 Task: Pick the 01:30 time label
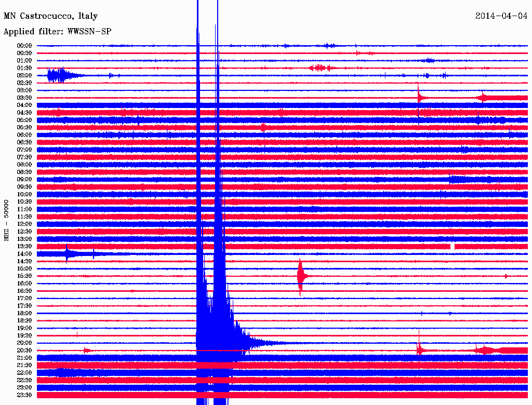click(x=24, y=68)
